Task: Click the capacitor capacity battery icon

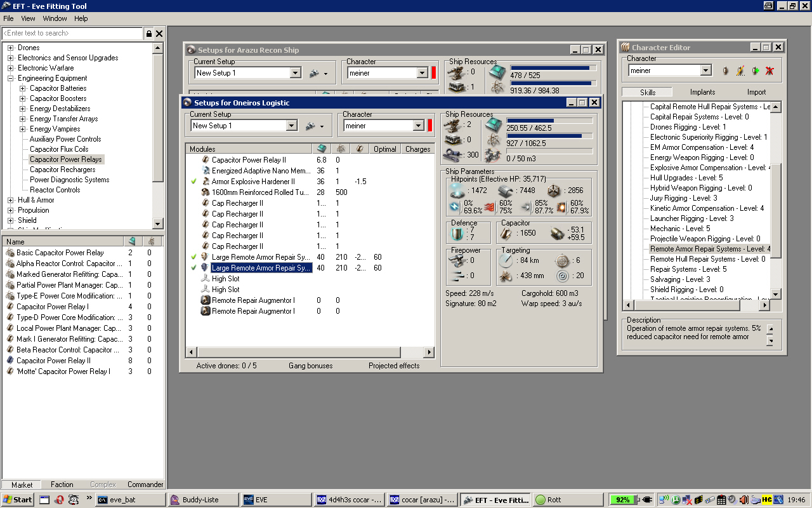Action: [506, 234]
